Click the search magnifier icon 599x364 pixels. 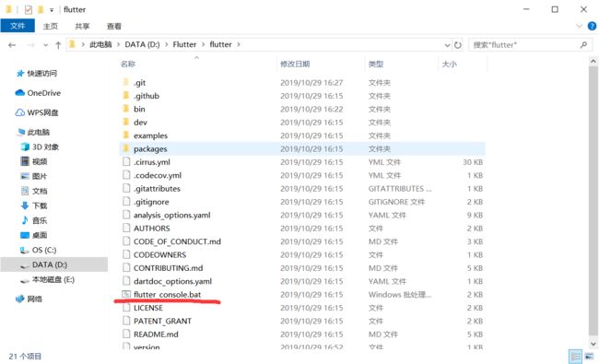click(583, 45)
